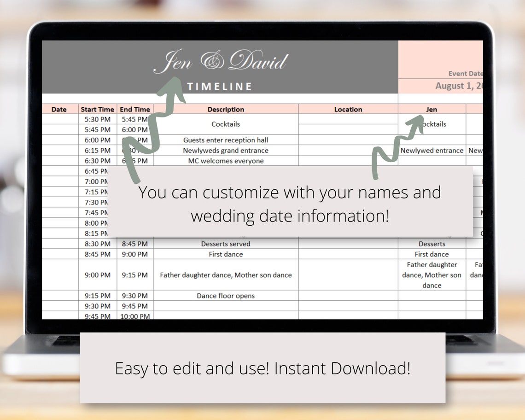Click the Jen & David title header

pyautogui.click(x=221, y=61)
